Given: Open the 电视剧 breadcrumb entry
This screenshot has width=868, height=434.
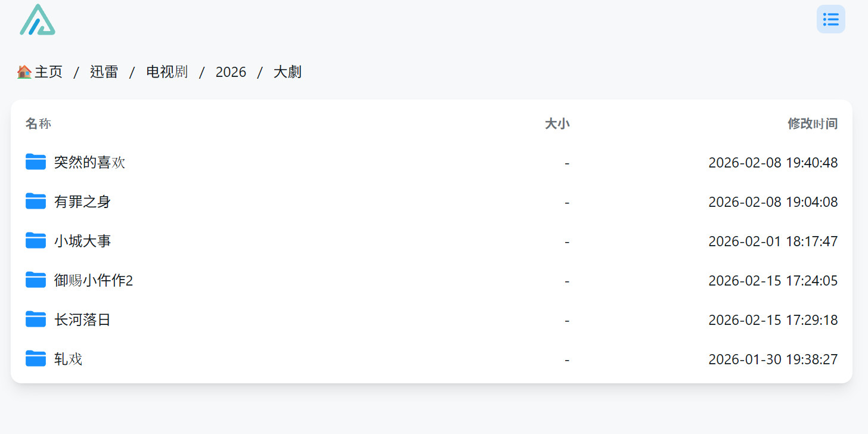Looking at the screenshot, I should coord(167,72).
